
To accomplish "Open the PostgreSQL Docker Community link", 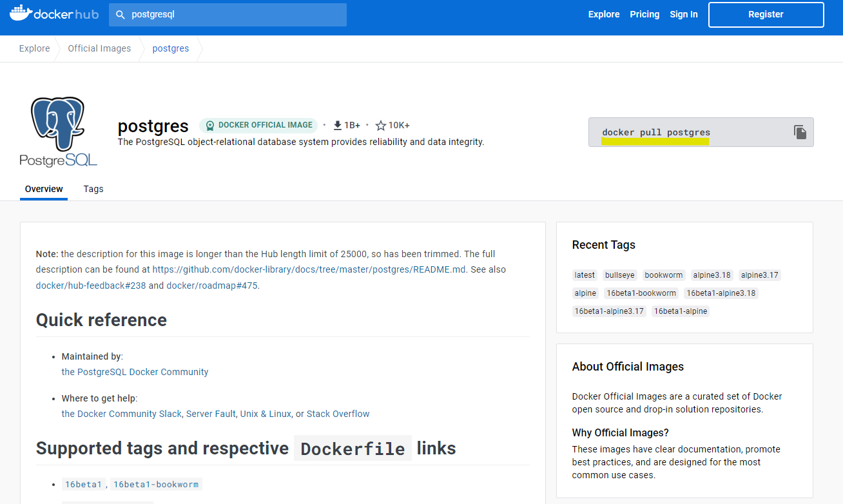I will [x=135, y=372].
